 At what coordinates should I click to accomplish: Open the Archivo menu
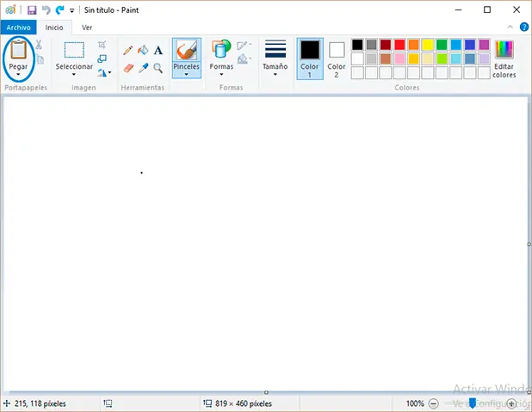click(x=18, y=28)
